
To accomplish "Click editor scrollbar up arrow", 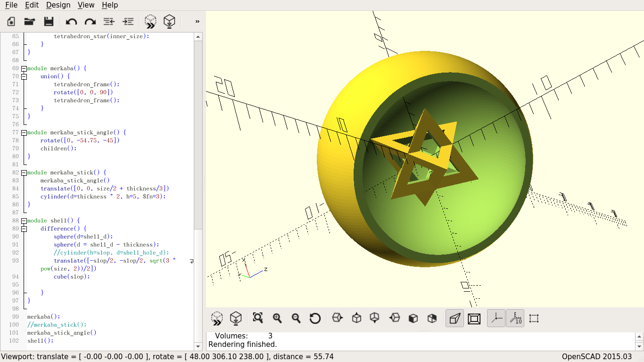I will tap(198, 36).
